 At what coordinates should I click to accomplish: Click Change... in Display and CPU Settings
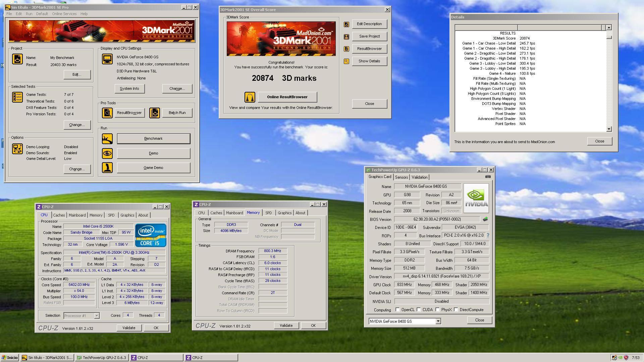coord(177,88)
